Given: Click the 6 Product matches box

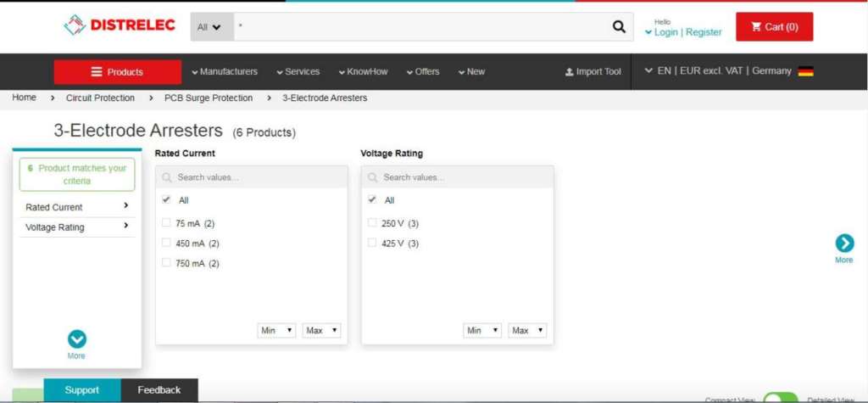Looking at the screenshot, I should click(77, 175).
